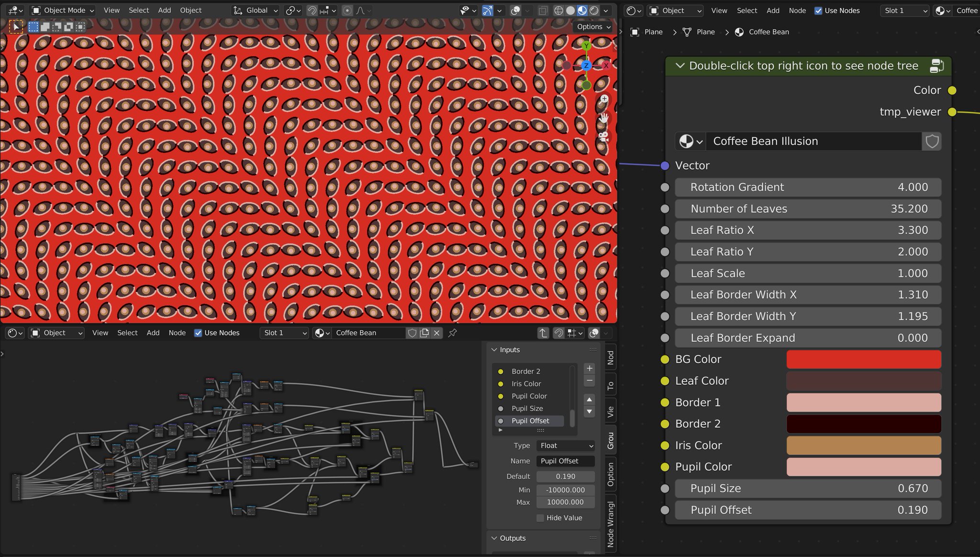This screenshot has width=980, height=557.
Task: Click the Go to parent node tree arrow
Action: point(543,333)
